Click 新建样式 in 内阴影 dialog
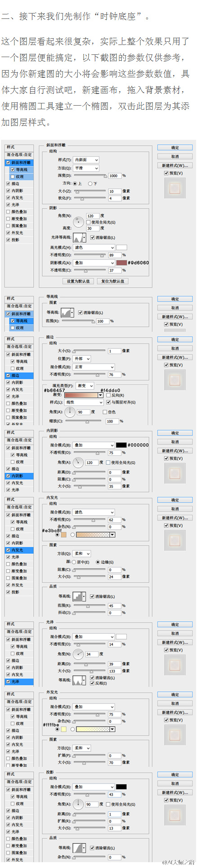Image resolution: width=197 pixels, height=868 pixels. 175,451
